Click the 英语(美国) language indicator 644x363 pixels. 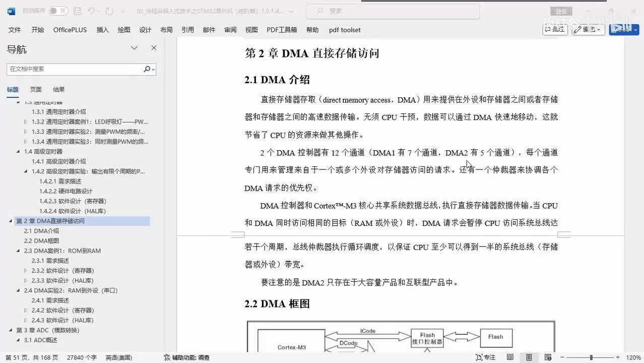coord(119,357)
